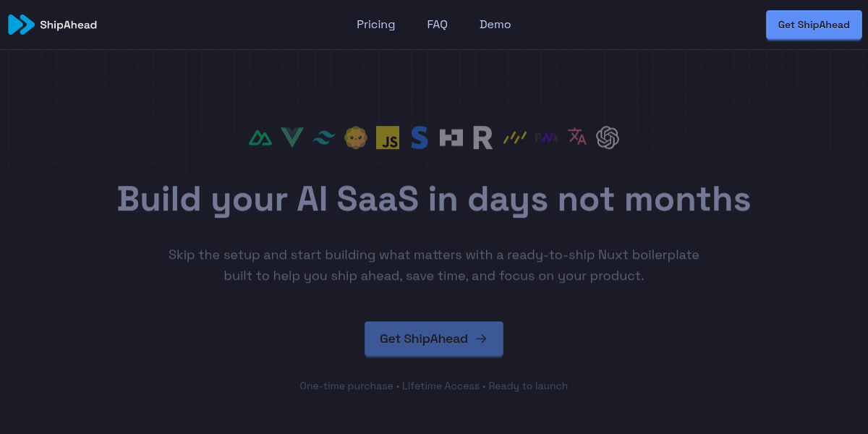The height and width of the screenshot is (434, 868).
Task: Click the ShipAhead wordmark text
Action: tap(69, 25)
